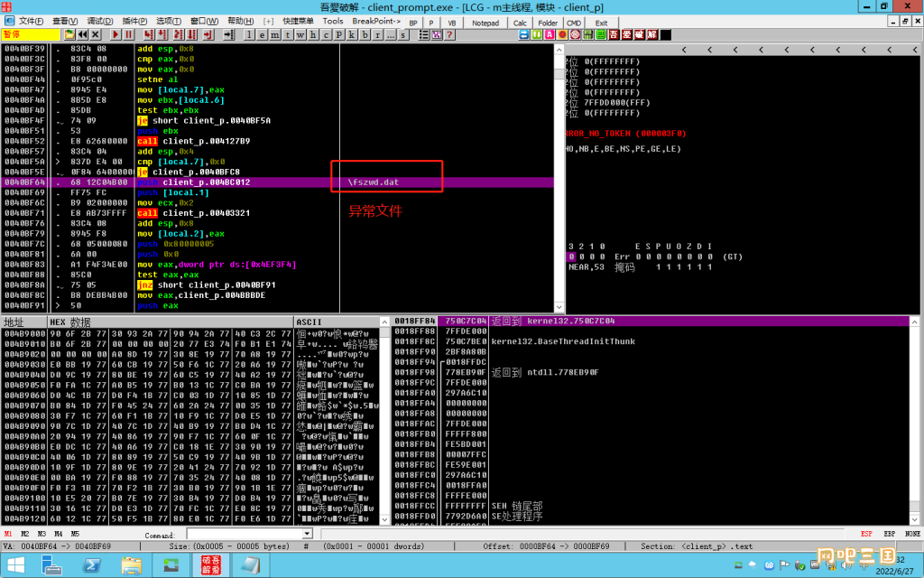Open the log 'l' window button
The image size is (924, 578).
[249, 35]
